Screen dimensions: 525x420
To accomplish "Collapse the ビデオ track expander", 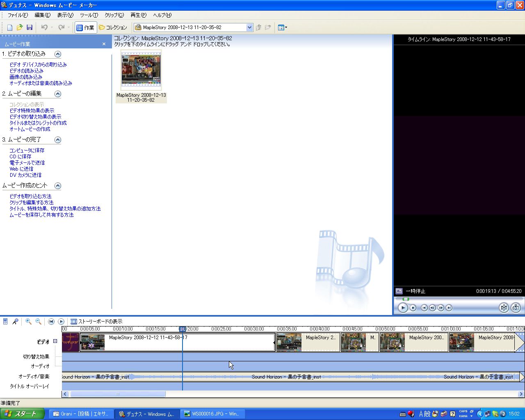I will pyautogui.click(x=55, y=341).
